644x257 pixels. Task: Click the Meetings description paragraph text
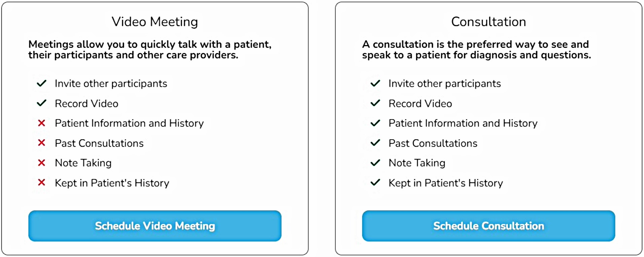click(x=150, y=49)
